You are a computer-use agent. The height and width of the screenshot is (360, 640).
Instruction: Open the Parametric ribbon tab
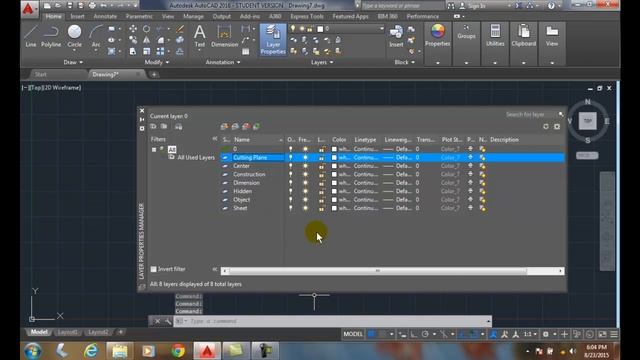(x=139, y=16)
